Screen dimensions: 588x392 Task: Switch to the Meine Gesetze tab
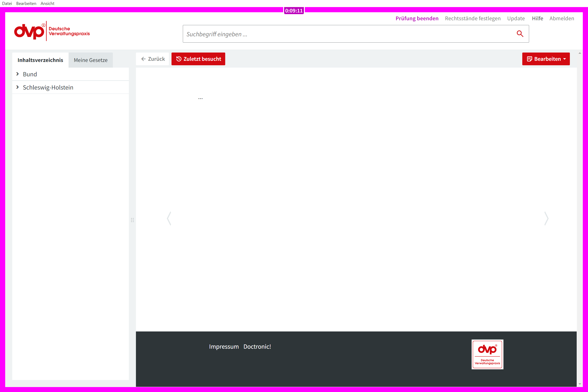91,60
